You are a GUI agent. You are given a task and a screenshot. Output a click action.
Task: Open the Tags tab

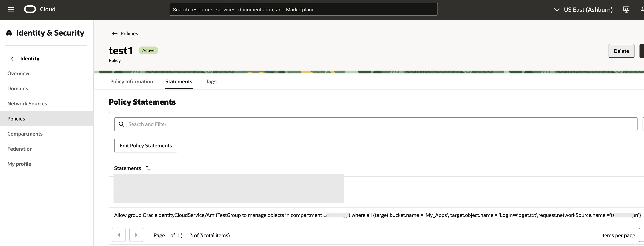[x=211, y=82]
